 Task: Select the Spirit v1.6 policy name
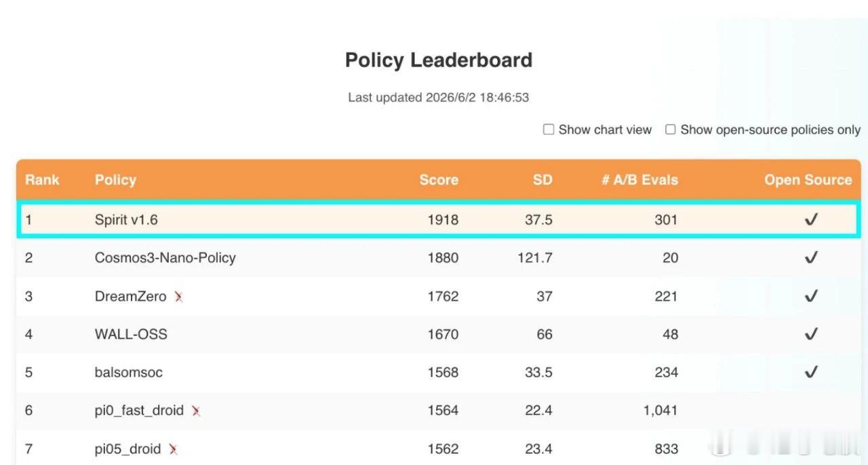click(x=126, y=220)
